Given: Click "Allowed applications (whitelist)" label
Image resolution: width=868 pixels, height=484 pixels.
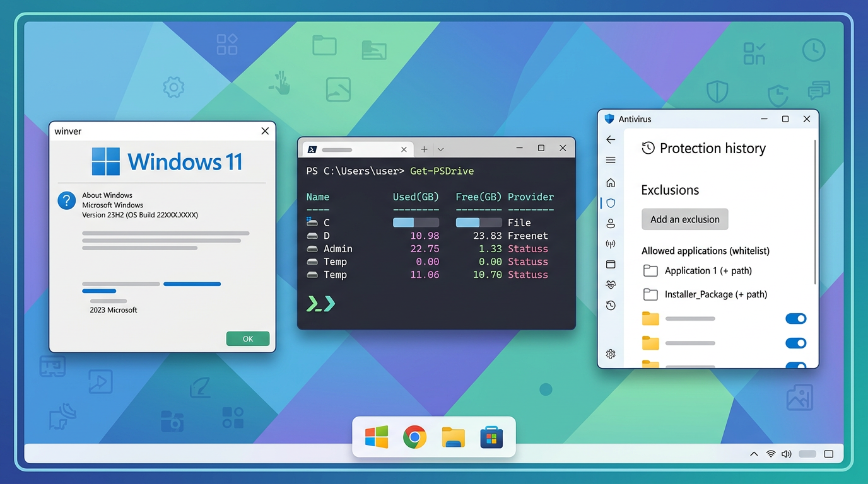Looking at the screenshot, I should [x=705, y=251].
